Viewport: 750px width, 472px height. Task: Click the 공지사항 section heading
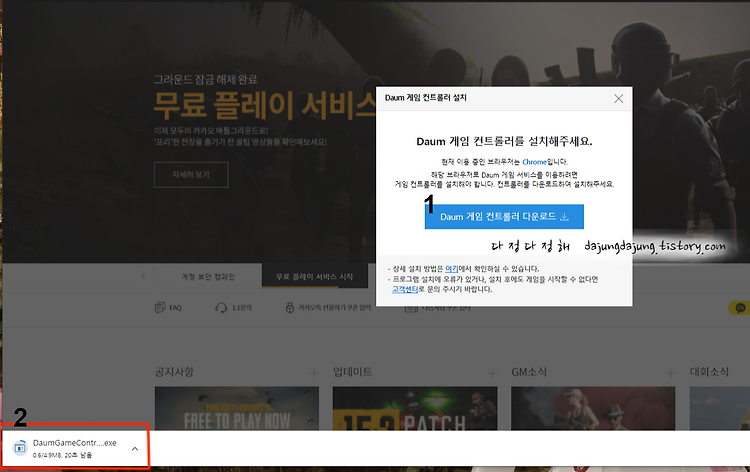174,372
